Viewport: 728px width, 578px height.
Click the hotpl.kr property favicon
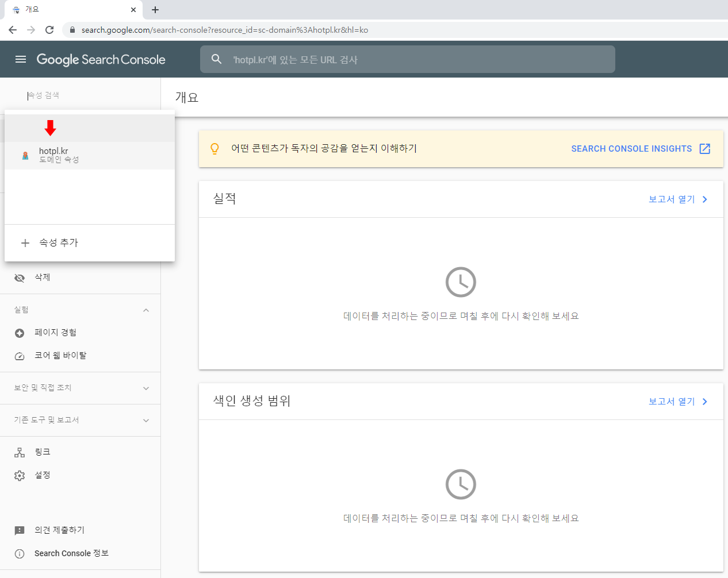coord(25,156)
